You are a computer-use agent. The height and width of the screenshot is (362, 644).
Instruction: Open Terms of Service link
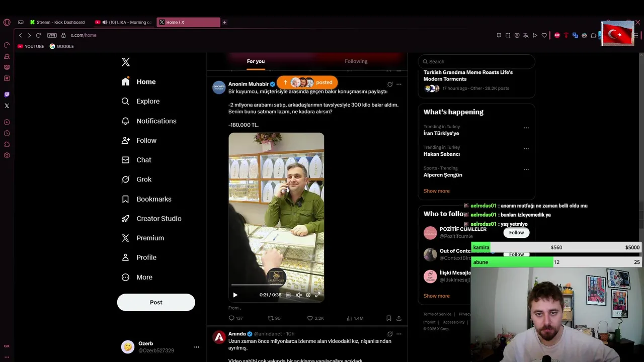coord(437,314)
